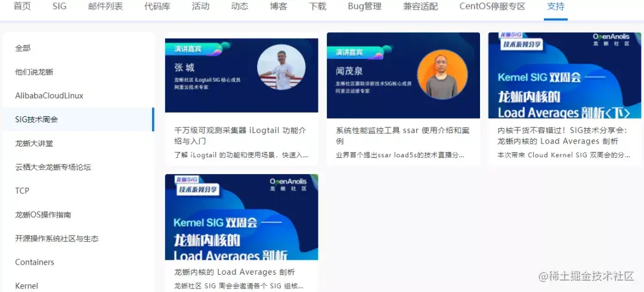Click 张城 circular avatar photo
Image resolution: width=644 pixels, height=292 pixels.
point(281,67)
